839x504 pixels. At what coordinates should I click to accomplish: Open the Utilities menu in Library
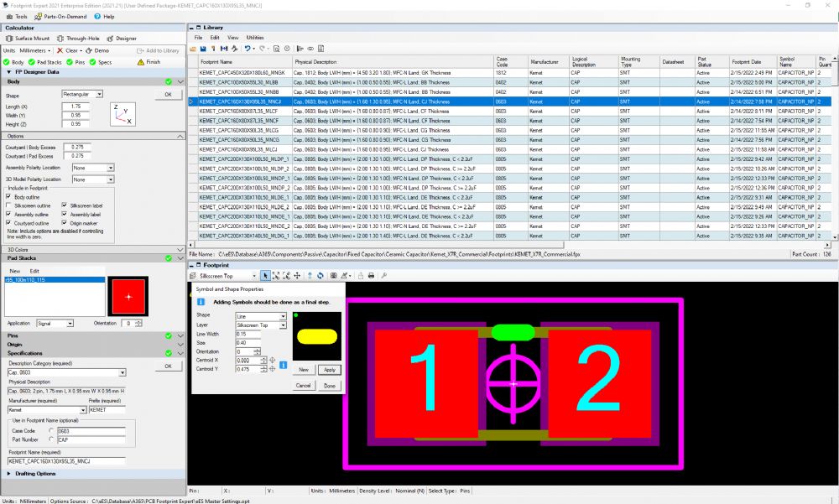(255, 38)
